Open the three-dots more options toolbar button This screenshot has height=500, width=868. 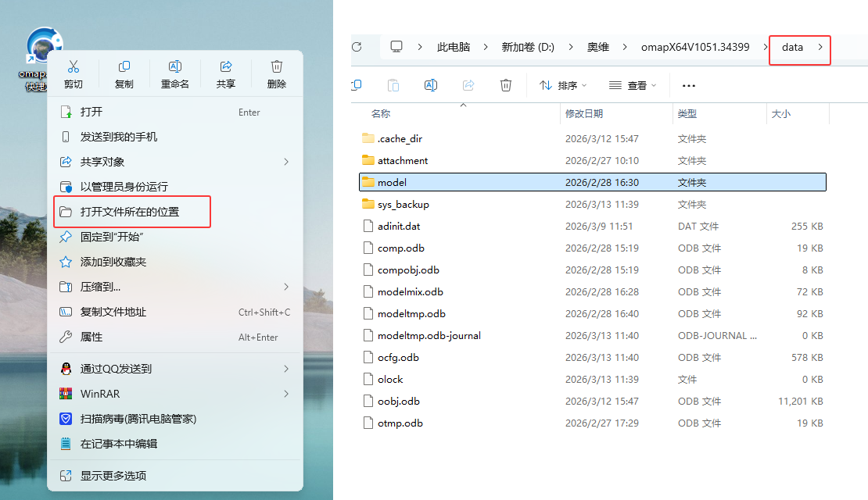click(688, 85)
